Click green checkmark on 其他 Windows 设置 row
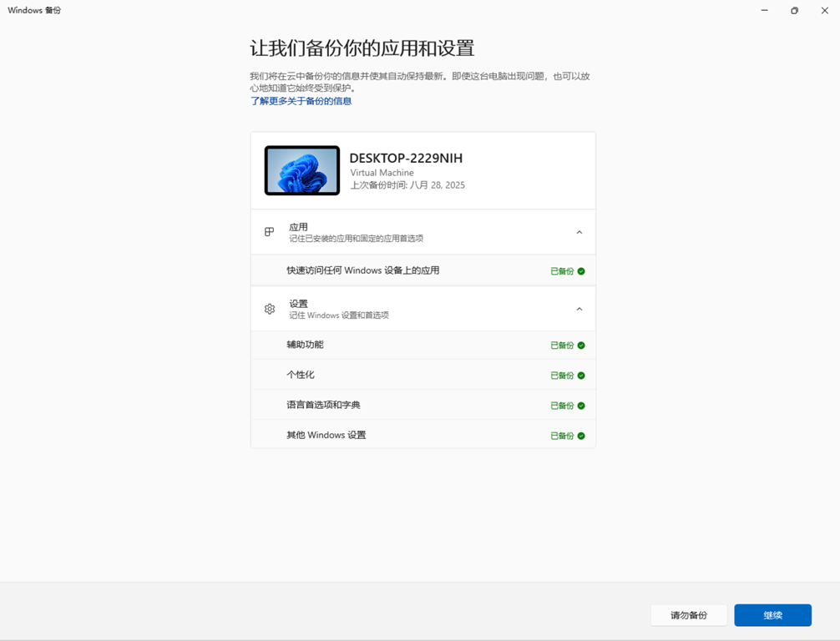This screenshot has height=641, width=840. pos(581,436)
